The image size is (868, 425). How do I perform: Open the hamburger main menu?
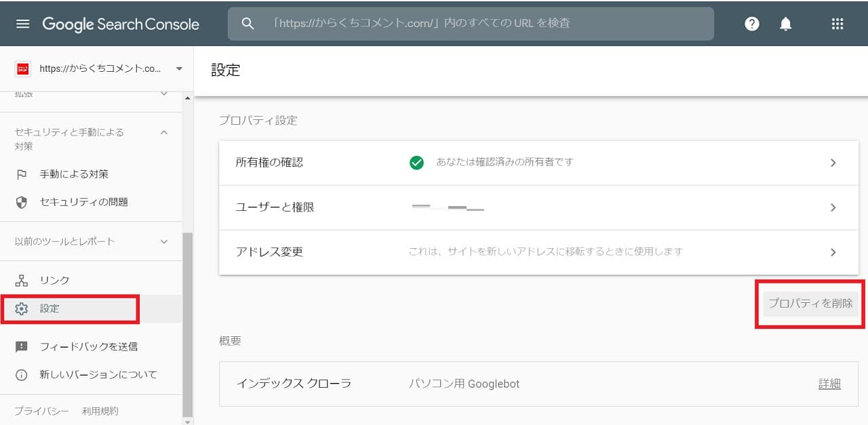(23, 24)
